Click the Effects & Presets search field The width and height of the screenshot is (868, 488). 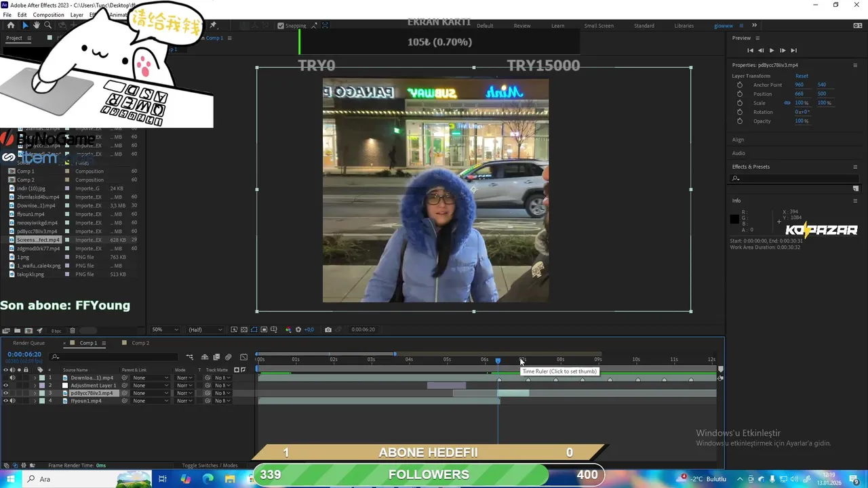click(x=794, y=178)
